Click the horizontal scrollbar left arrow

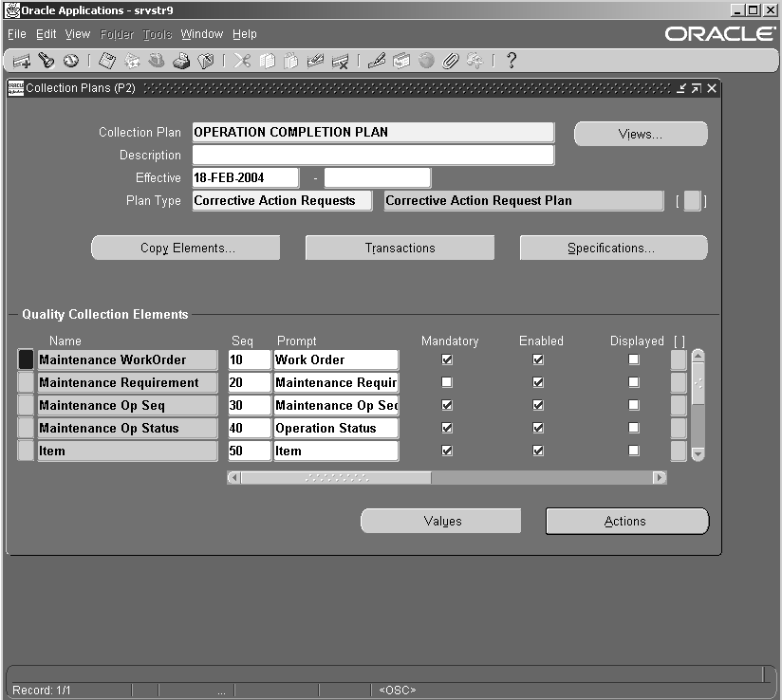pyautogui.click(x=233, y=478)
